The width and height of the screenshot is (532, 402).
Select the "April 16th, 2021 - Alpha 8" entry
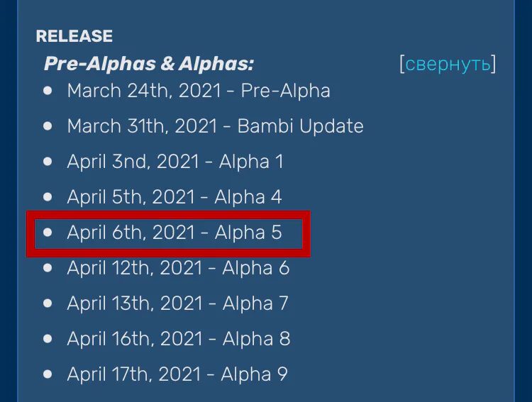(178, 339)
